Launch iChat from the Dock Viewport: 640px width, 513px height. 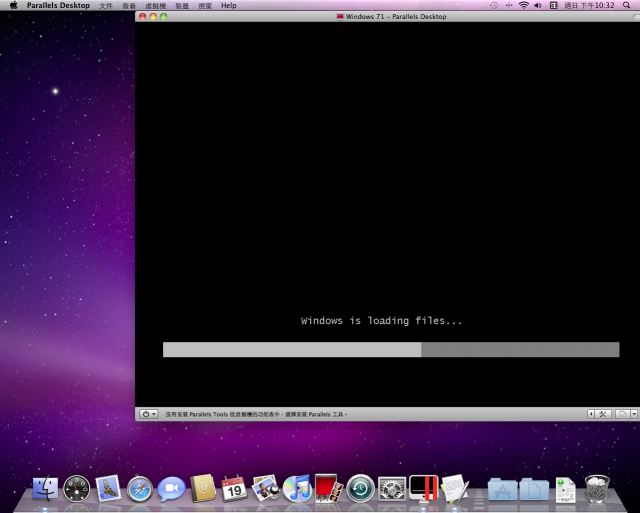[171, 489]
